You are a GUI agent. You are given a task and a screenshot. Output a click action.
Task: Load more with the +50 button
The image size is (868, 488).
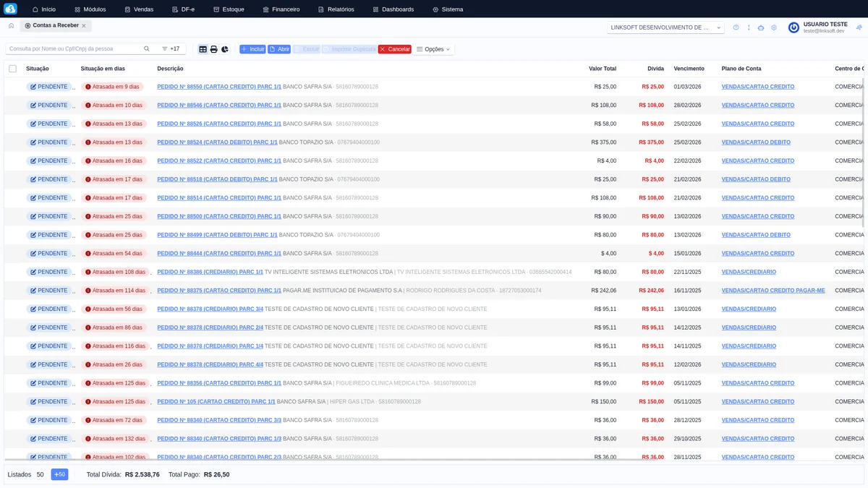(59, 474)
